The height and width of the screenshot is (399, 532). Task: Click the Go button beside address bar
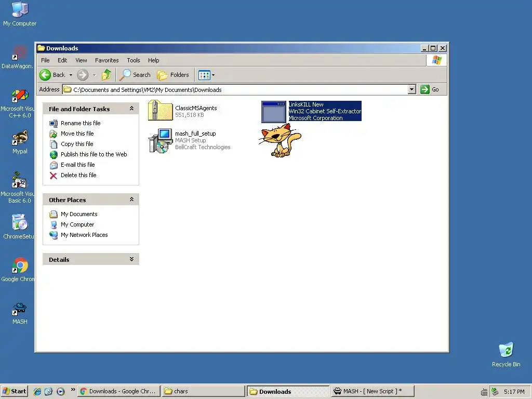click(x=430, y=89)
